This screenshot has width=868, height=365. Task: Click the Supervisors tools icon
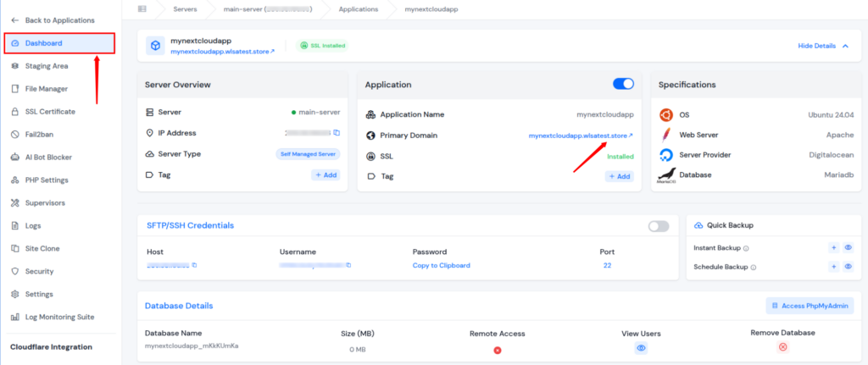15,203
